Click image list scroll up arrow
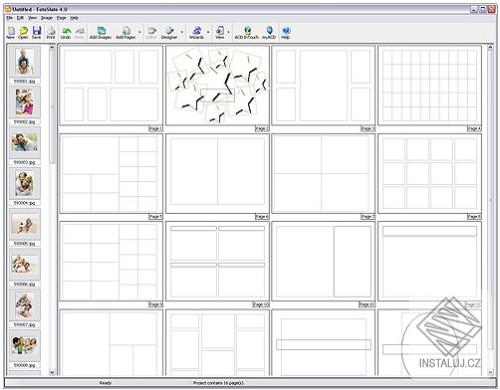The image size is (500, 390). click(52, 48)
